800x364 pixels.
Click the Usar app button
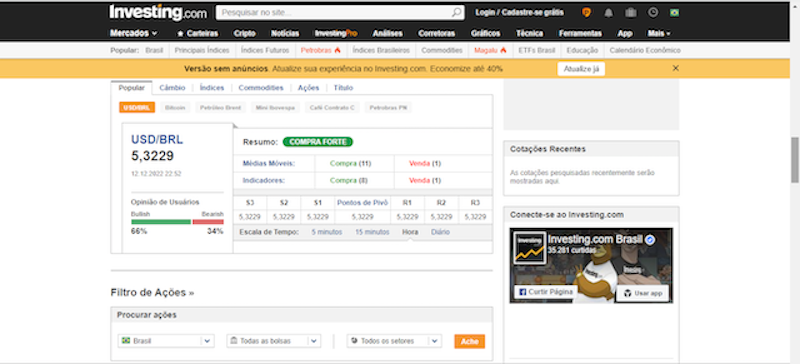[642, 293]
